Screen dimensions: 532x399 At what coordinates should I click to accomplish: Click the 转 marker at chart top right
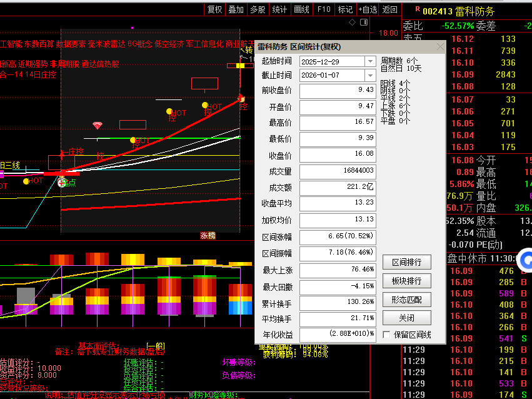point(249,51)
